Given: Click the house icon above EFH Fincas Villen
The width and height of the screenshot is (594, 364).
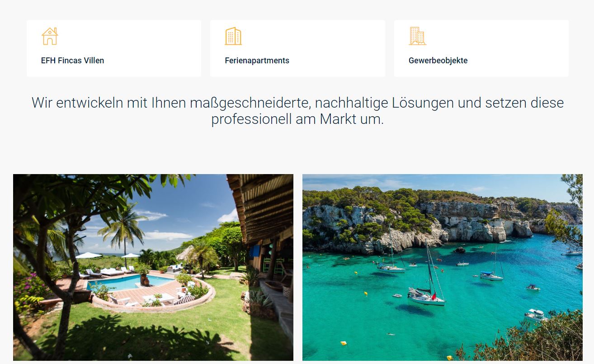Looking at the screenshot, I should pos(50,36).
